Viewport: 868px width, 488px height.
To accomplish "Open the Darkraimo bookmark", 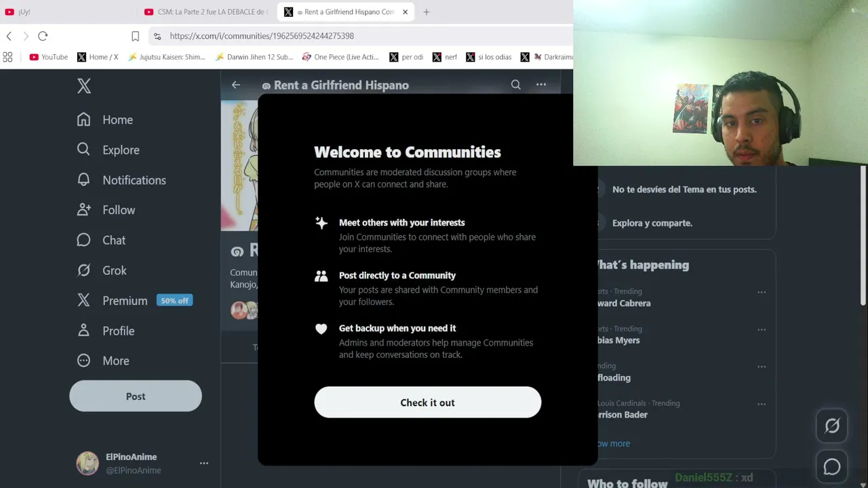I will point(547,57).
